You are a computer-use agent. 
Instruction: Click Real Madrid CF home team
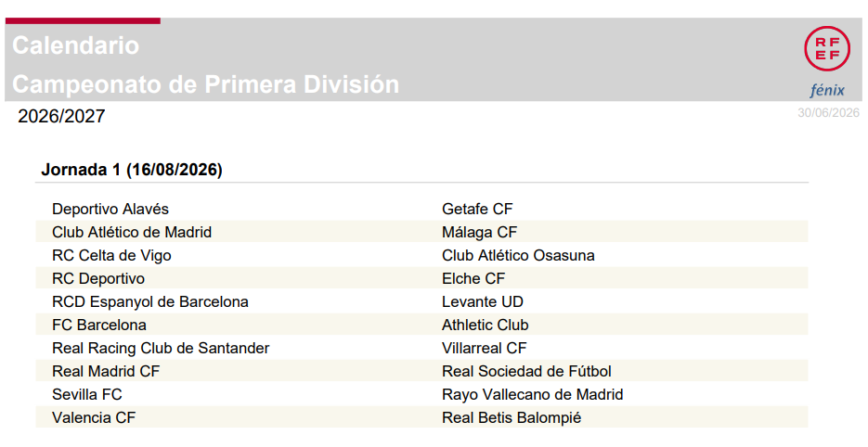[x=106, y=371]
